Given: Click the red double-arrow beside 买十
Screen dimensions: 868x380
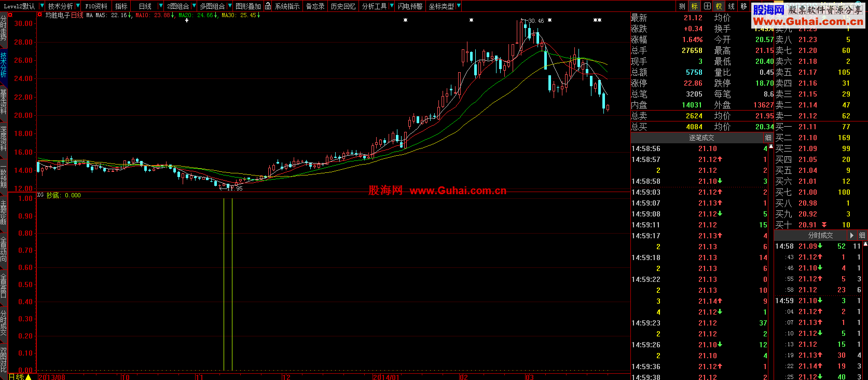Looking at the screenshot, I should pos(824,225).
